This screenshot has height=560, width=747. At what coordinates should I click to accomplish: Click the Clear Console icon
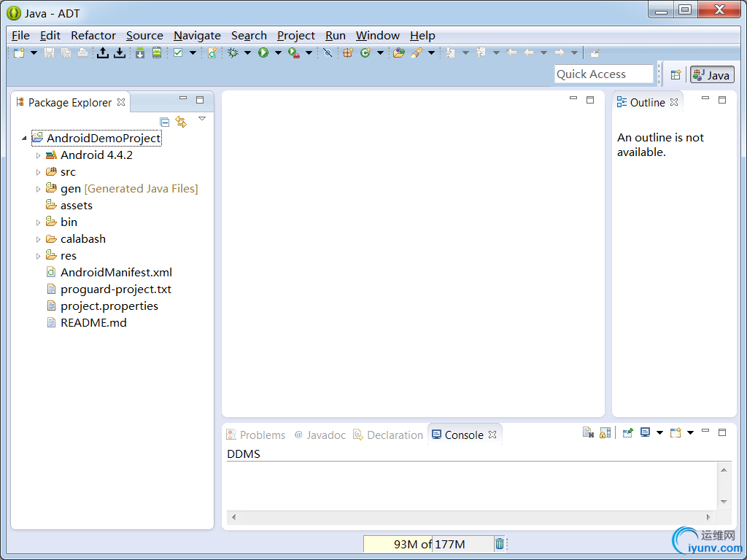click(589, 432)
